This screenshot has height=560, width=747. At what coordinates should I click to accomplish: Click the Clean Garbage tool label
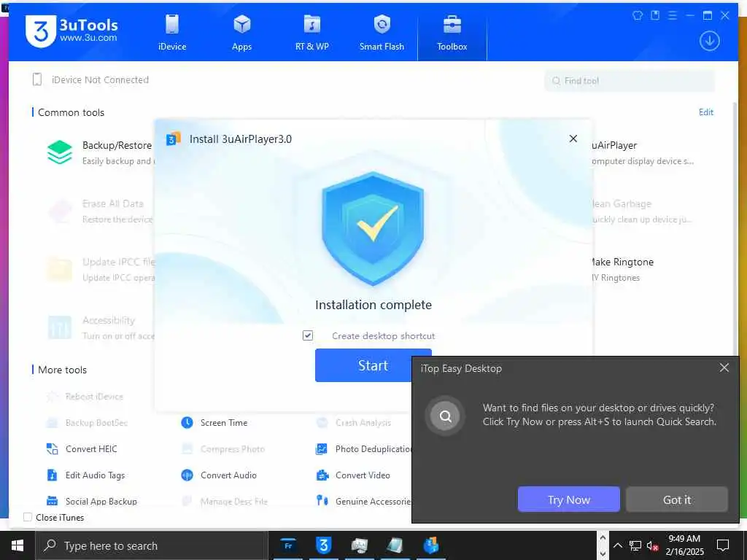622,204
